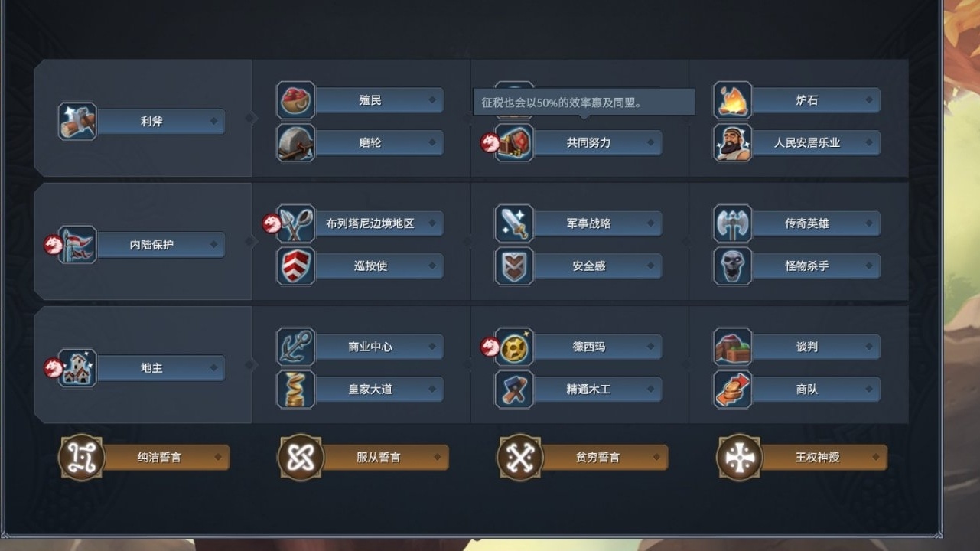The image size is (980, 551).
Task: Click the 怪物杀手 skull icon
Action: click(733, 266)
